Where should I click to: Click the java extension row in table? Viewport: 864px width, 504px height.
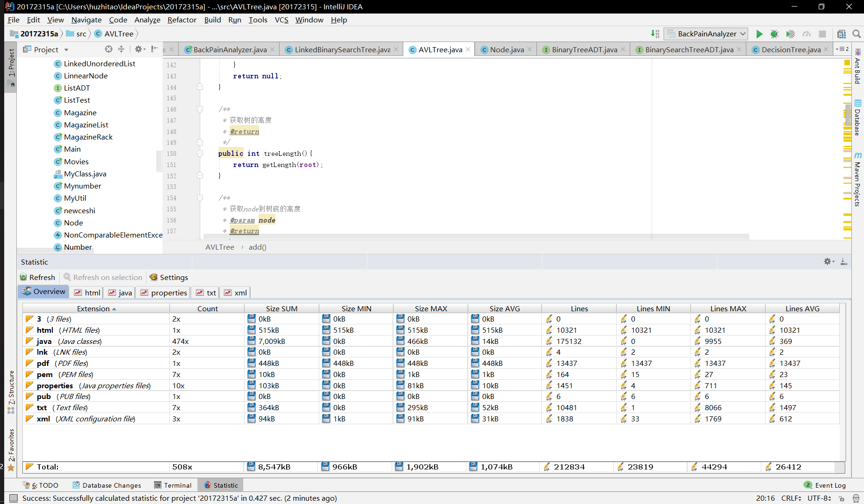pyautogui.click(x=431, y=341)
